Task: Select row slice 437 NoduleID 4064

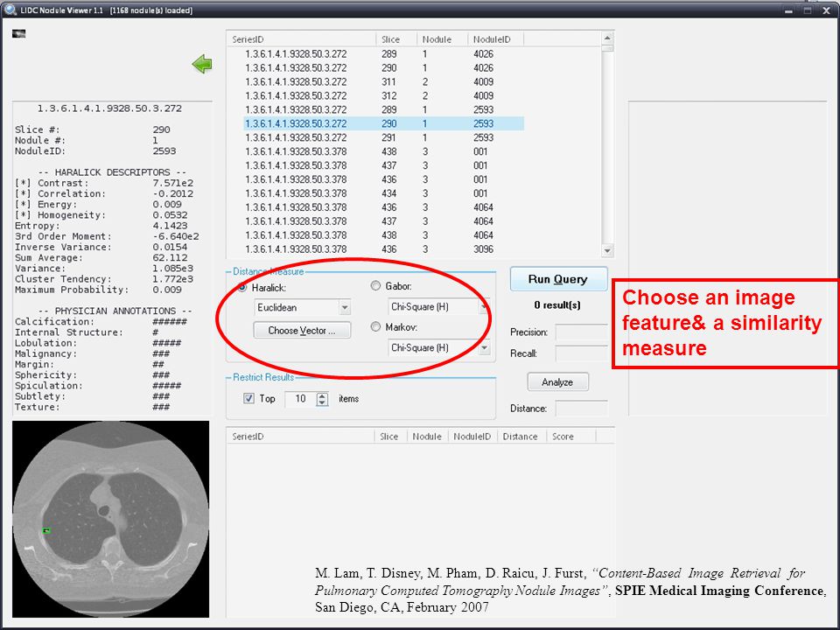Action: (x=383, y=221)
